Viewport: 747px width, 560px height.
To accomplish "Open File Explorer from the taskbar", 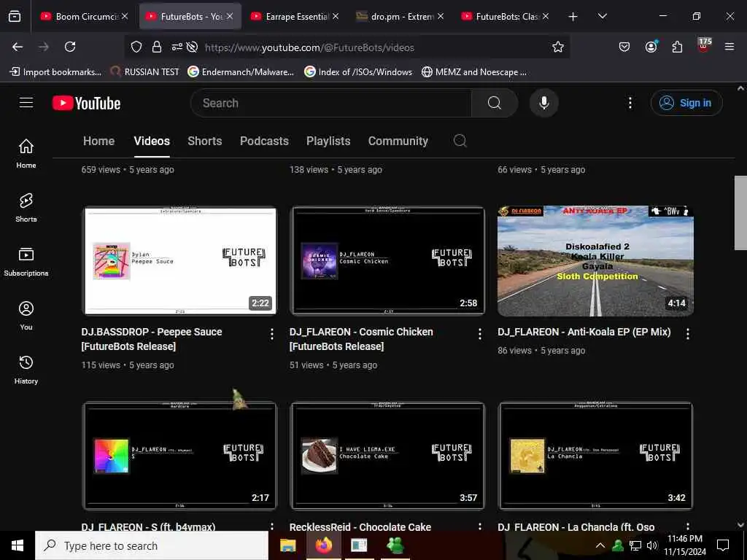I will click(287, 545).
